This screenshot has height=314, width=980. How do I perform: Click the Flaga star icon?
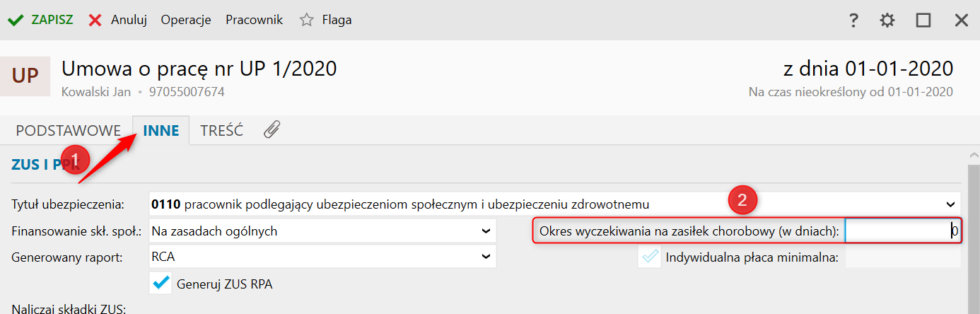click(306, 20)
